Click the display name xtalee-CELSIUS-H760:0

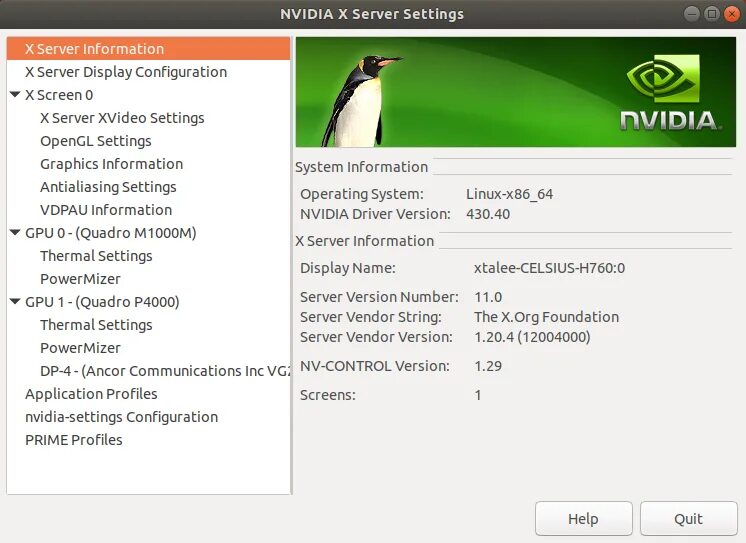[x=549, y=268]
